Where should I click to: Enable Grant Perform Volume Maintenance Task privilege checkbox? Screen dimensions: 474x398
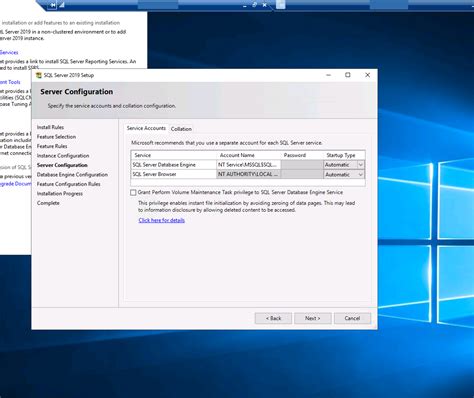[x=133, y=193]
